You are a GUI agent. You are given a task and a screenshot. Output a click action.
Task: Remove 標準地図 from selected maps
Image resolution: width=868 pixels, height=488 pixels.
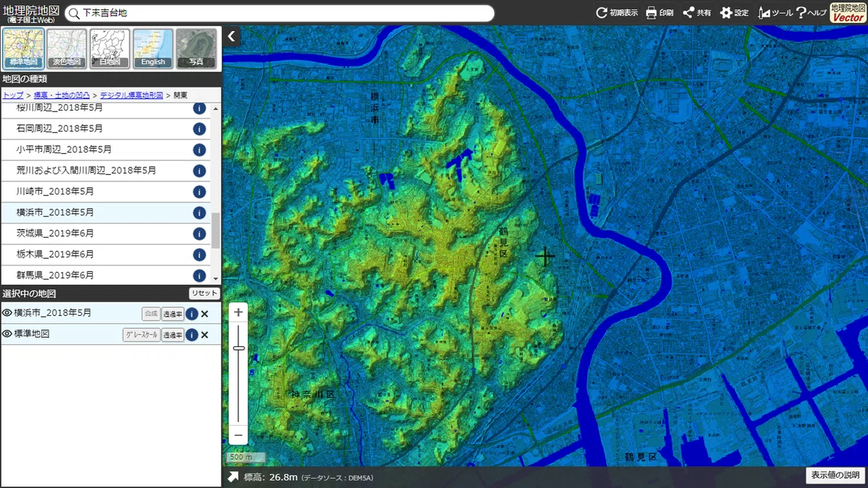[x=205, y=335]
